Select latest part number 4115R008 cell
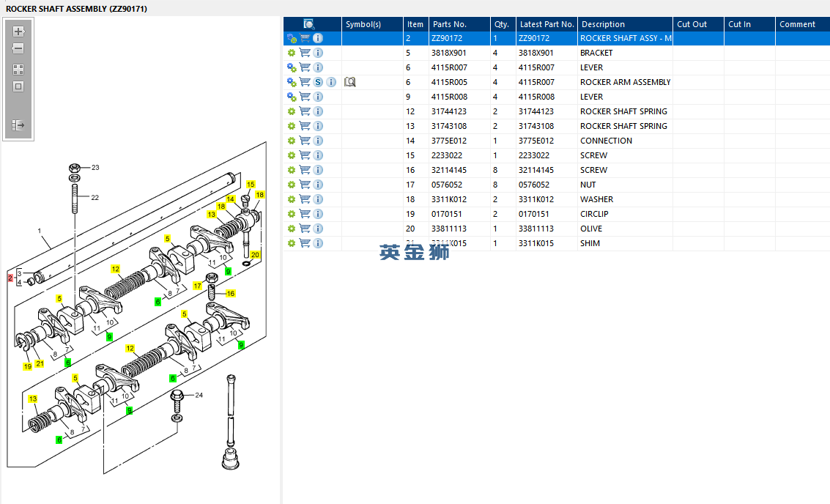This screenshot has width=830, height=504. coord(546,97)
